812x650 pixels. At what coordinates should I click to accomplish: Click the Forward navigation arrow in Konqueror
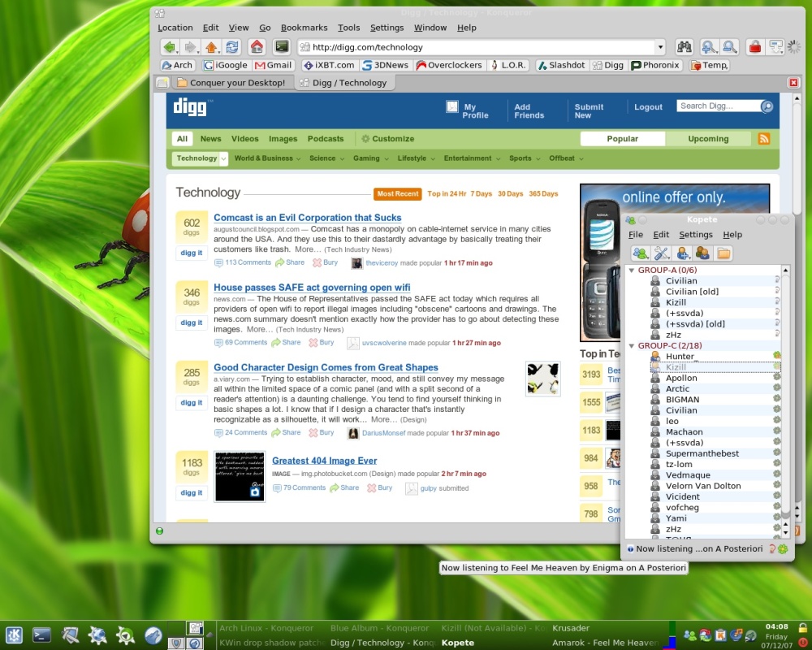(x=190, y=47)
